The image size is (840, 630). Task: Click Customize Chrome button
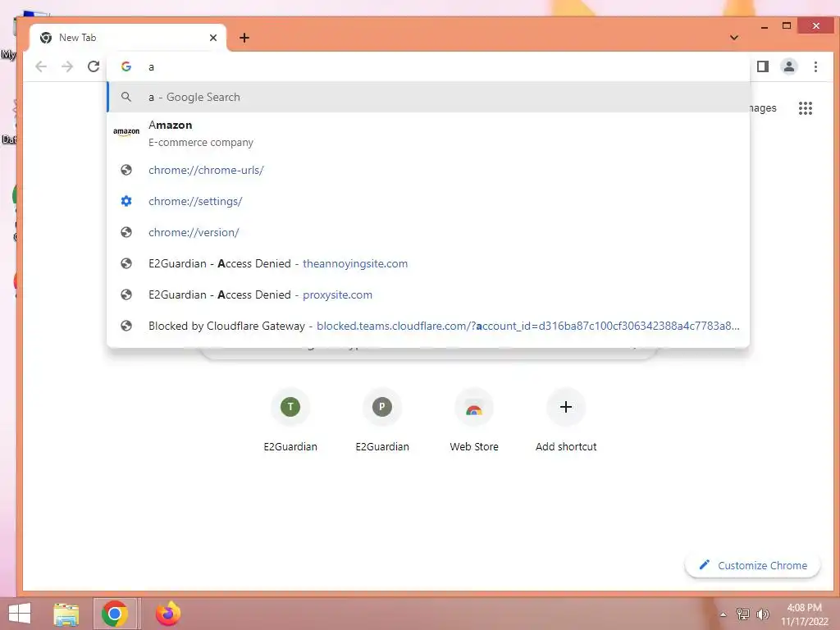click(x=753, y=565)
